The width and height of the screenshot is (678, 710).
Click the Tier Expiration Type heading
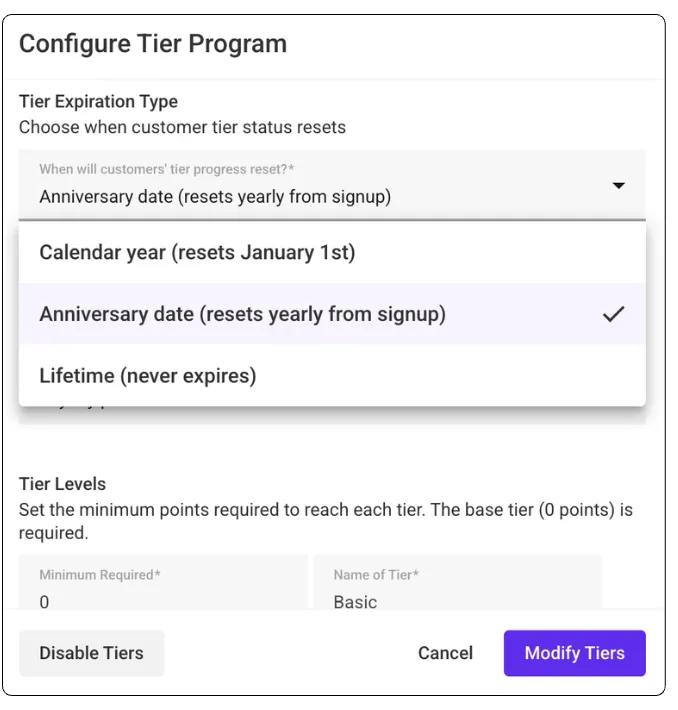(x=98, y=102)
